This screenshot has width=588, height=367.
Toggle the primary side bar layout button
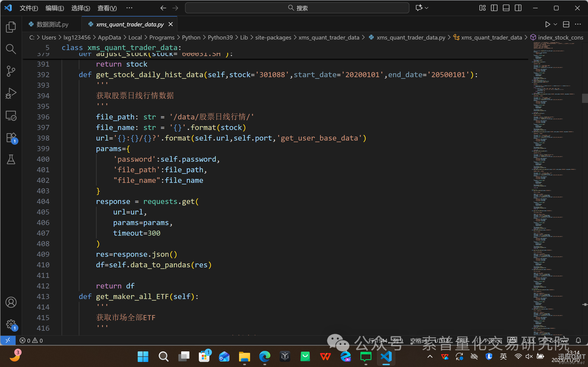point(494,8)
